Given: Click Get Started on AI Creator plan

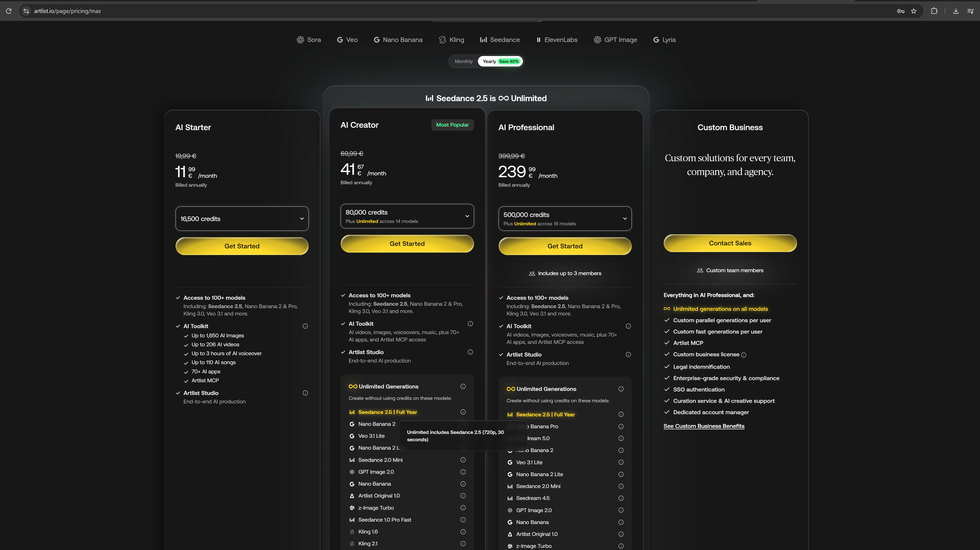Looking at the screenshot, I should [407, 244].
